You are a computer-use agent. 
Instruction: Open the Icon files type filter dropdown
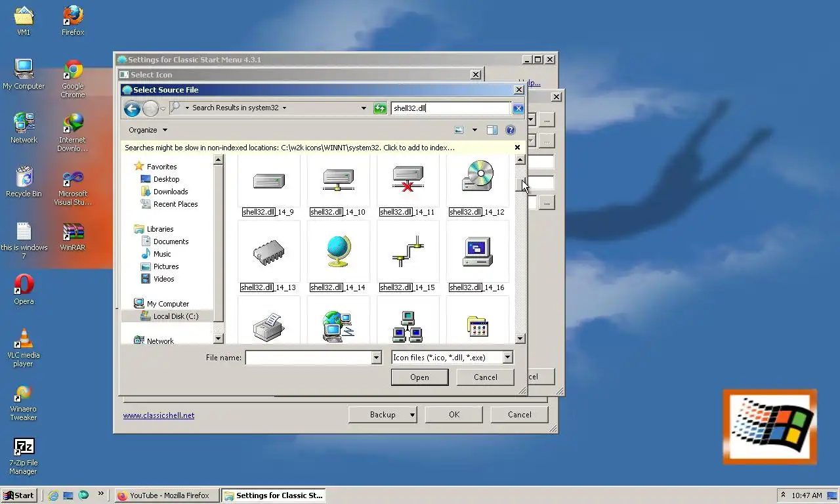(507, 358)
